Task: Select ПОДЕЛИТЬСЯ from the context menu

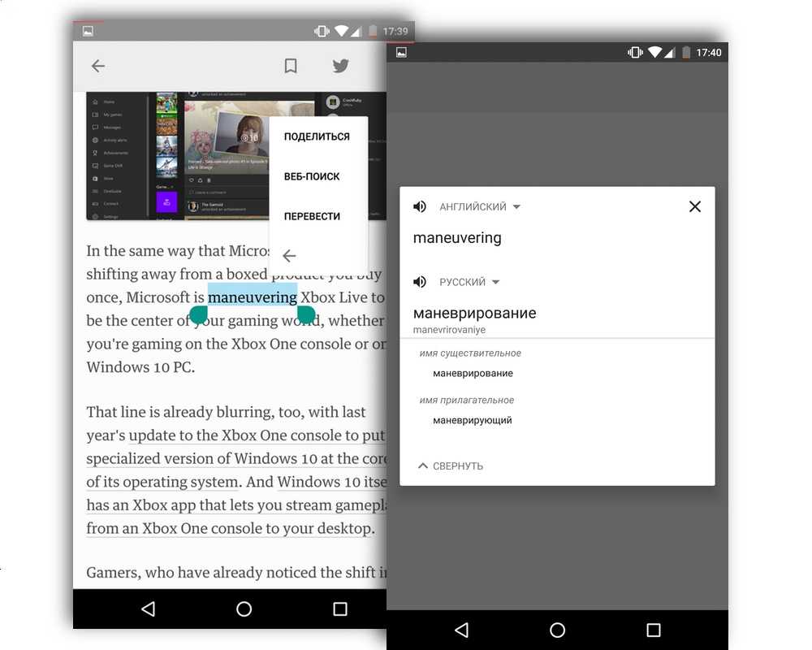Action: [x=317, y=136]
